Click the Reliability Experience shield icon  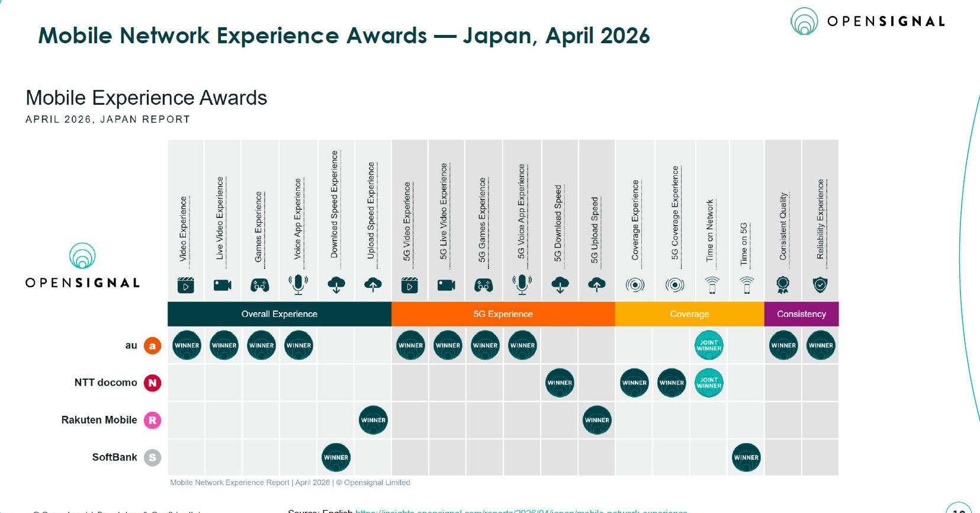pyautogui.click(x=820, y=285)
